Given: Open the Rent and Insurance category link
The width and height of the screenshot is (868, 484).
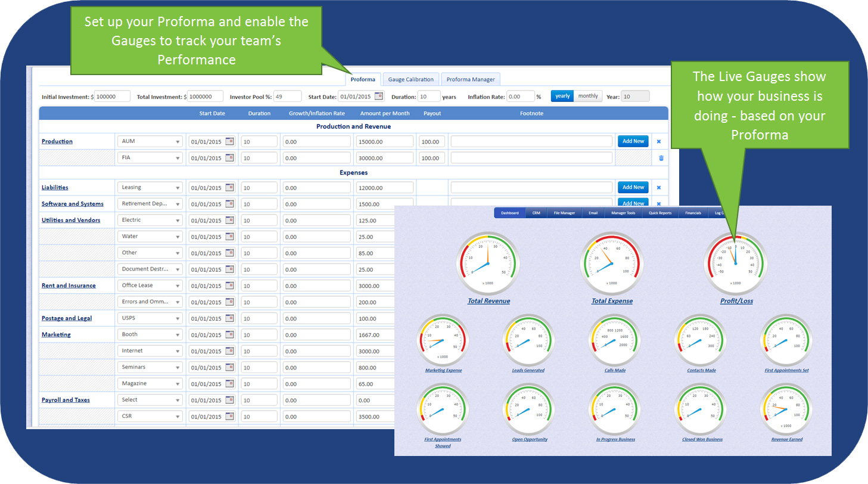Looking at the screenshot, I should click(69, 286).
